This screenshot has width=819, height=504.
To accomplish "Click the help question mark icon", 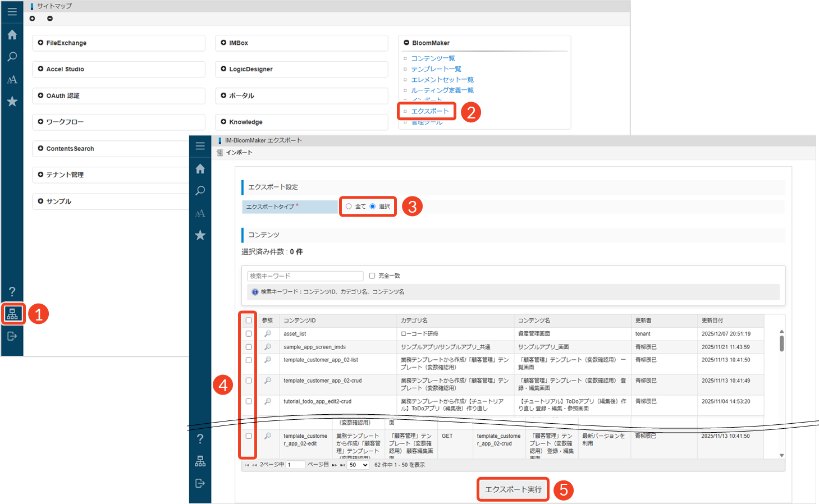I will click(x=12, y=291).
